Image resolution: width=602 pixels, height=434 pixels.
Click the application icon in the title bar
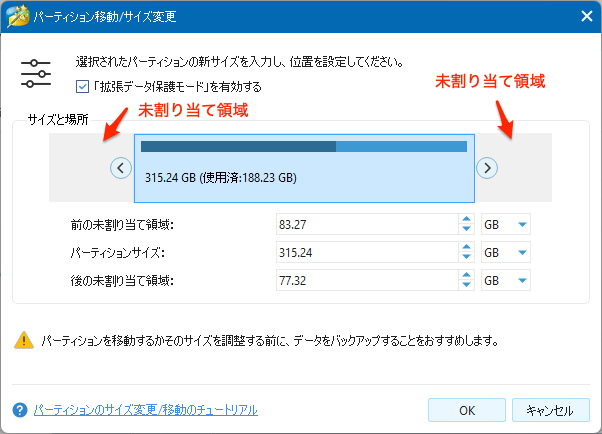[16, 16]
